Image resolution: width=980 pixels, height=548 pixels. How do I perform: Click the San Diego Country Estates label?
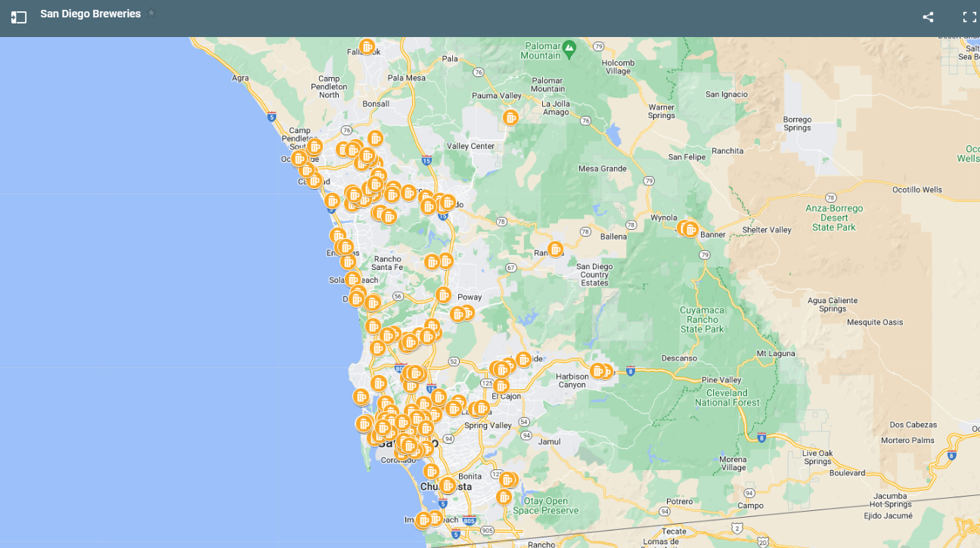(594, 274)
